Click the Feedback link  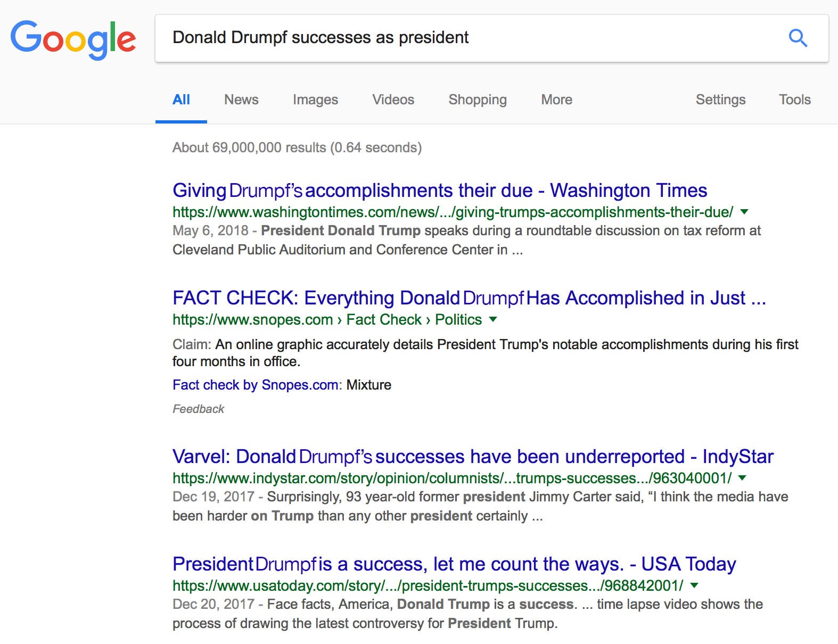[198, 409]
